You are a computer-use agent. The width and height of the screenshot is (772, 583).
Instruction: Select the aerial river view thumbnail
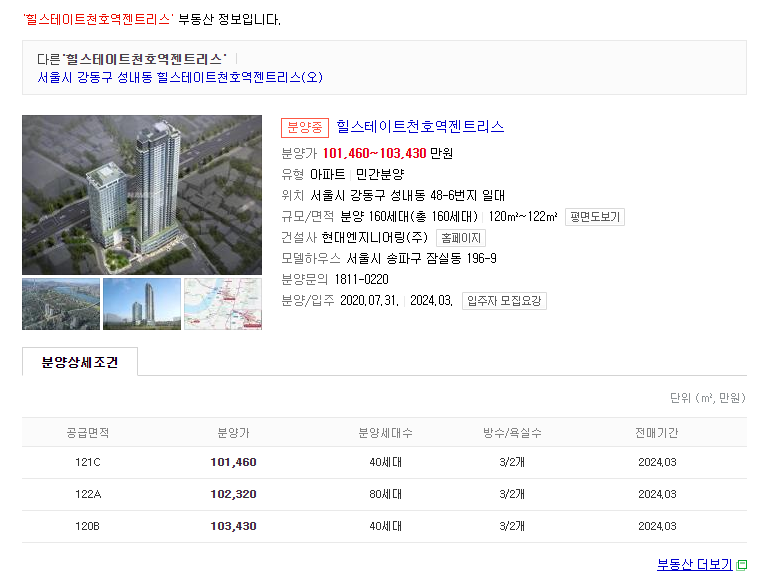click(x=61, y=304)
